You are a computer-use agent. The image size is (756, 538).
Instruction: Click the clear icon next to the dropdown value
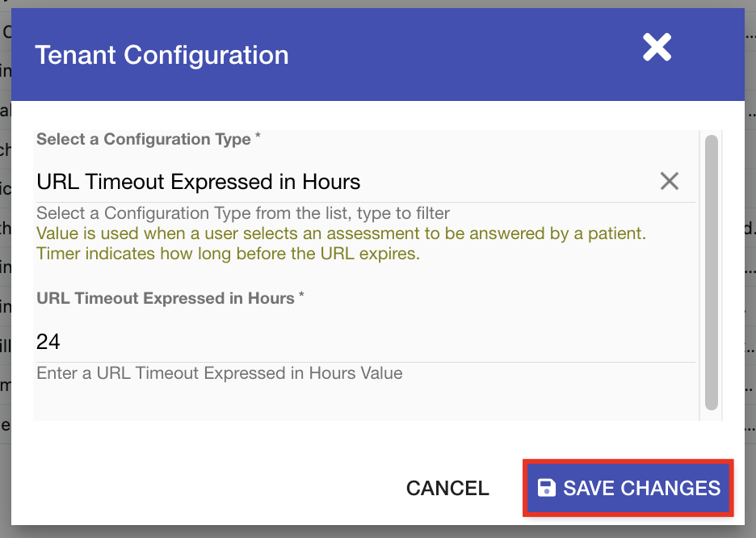[x=669, y=181]
